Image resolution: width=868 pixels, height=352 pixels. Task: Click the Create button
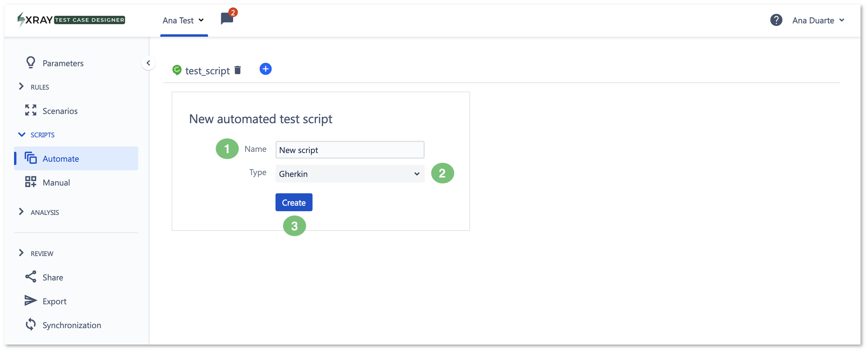[x=294, y=203]
